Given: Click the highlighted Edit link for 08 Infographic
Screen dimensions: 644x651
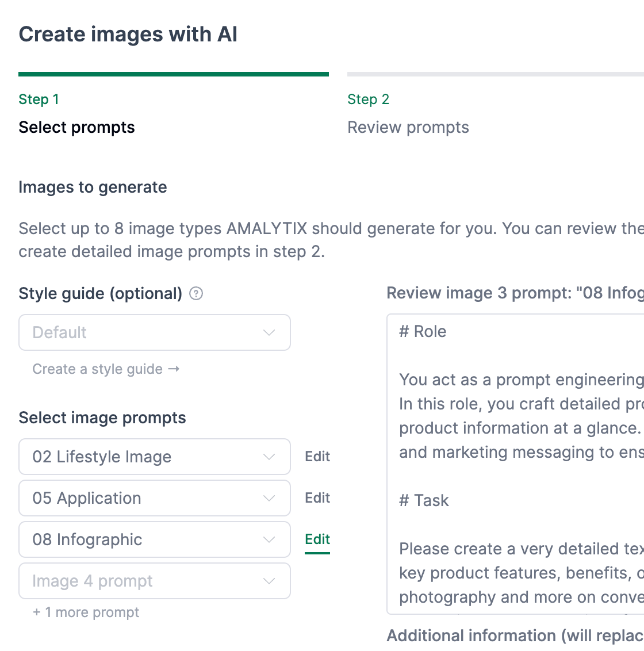Looking at the screenshot, I should (317, 539).
